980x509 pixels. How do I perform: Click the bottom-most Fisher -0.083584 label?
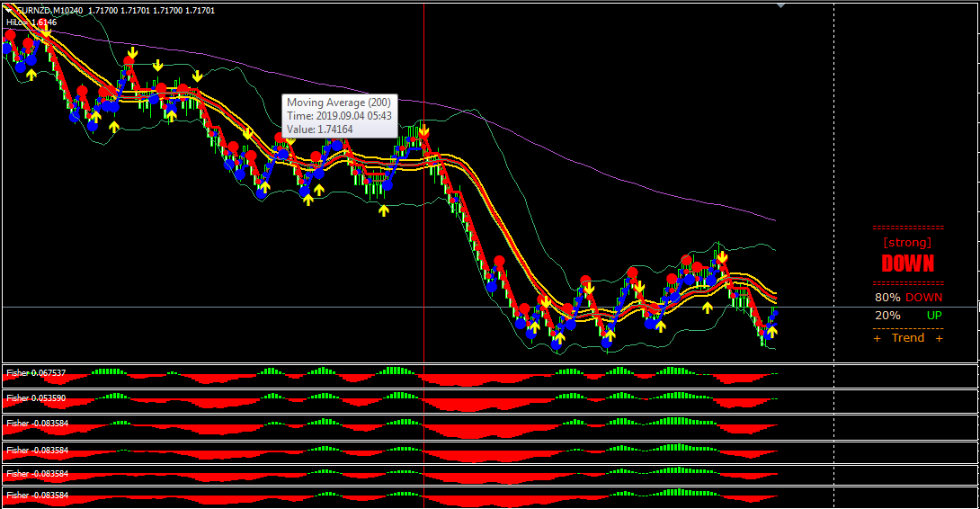tap(36, 496)
